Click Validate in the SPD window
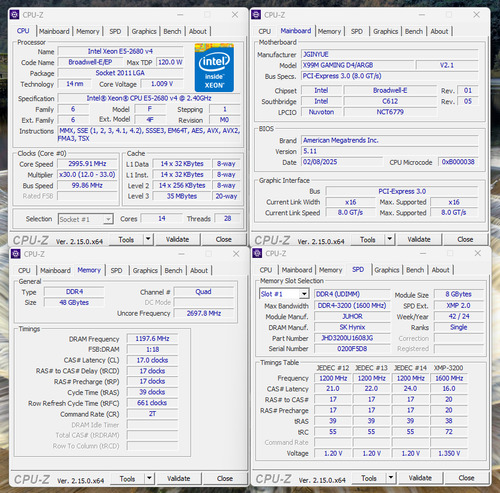 [x=420, y=478]
